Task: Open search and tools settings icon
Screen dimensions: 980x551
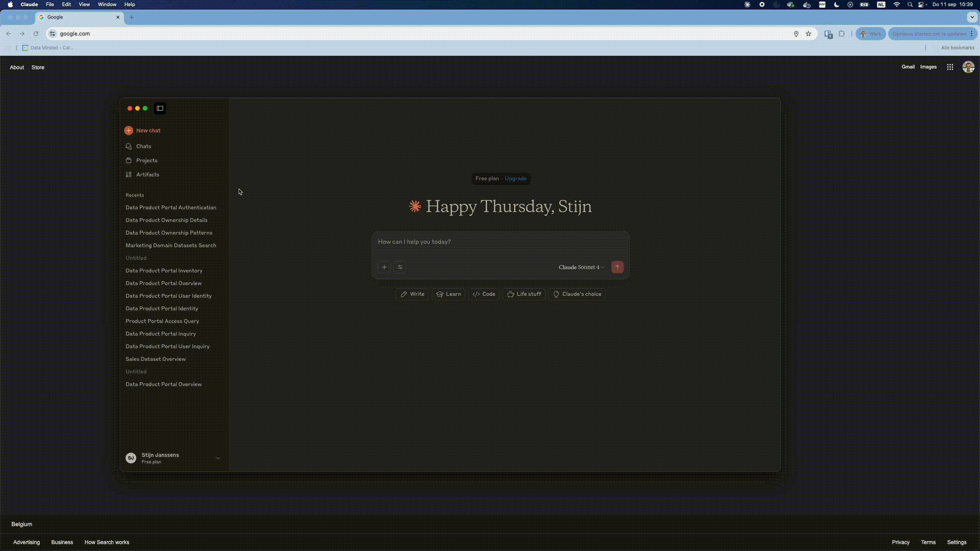Action: (400, 267)
